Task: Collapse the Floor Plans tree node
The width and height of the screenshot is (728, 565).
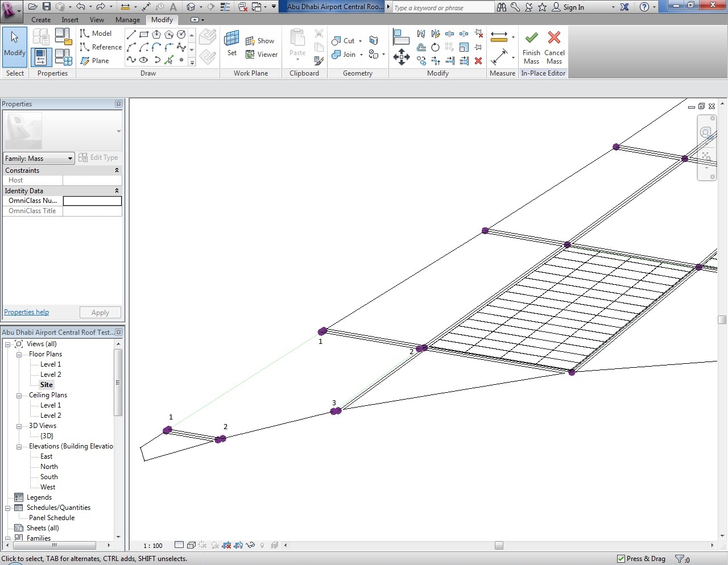Action: pos(19,355)
